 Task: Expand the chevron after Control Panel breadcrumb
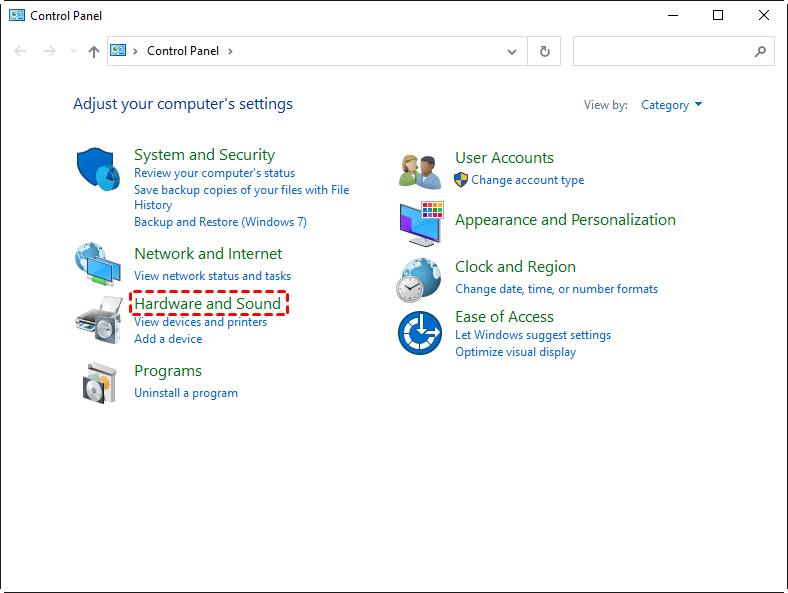point(230,51)
